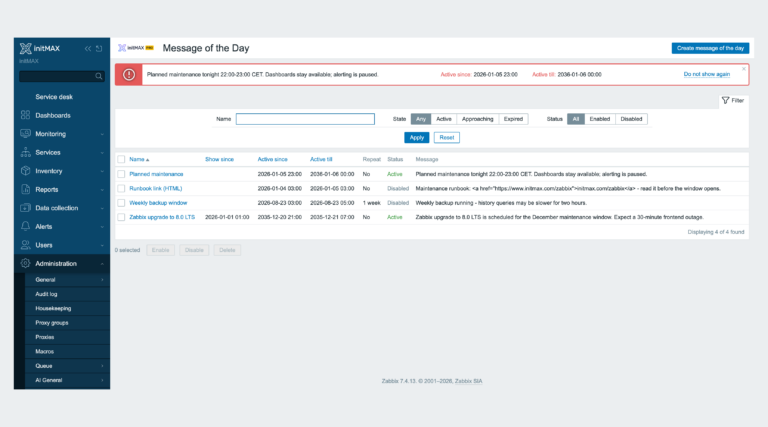Click Do not show again link
Image resolution: width=768 pixels, height=427 pixels.
click(706, 74)
